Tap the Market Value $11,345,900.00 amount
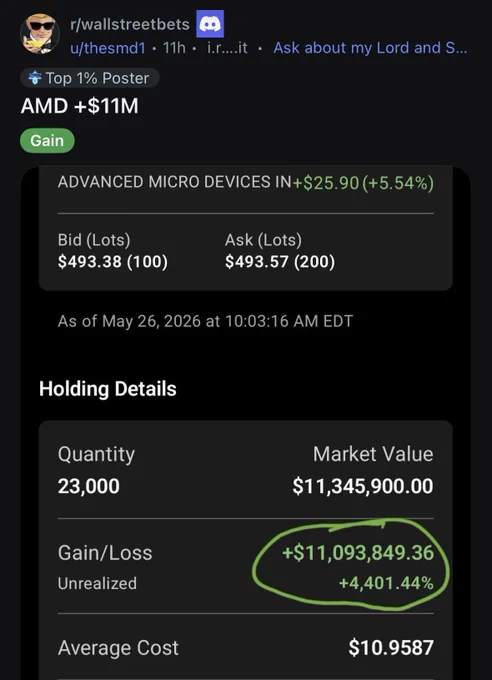This screenshot has height=680, width=492. pyautogui.click(x=363, y=486)
